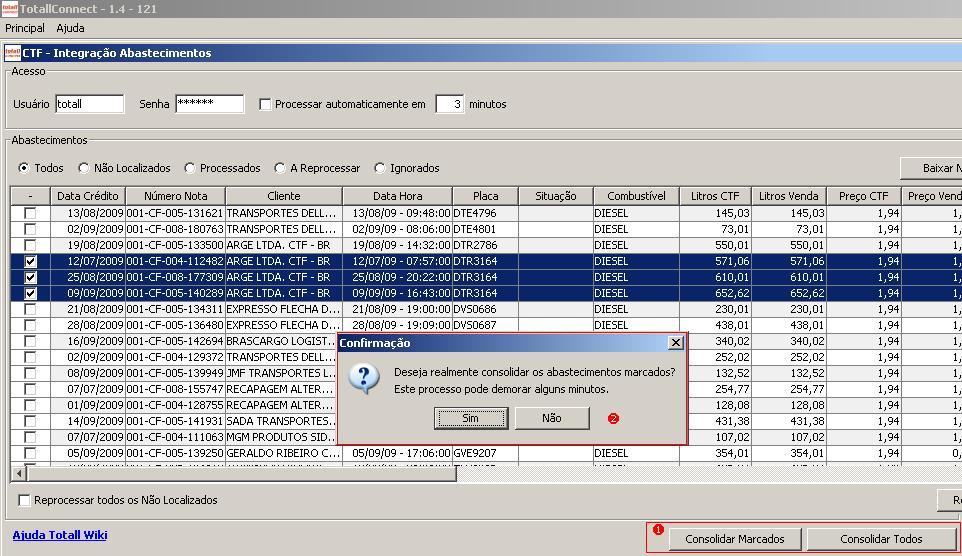
Task: Check the row for nota 001-CF-008-180763
Action: (x=30, y=229)
